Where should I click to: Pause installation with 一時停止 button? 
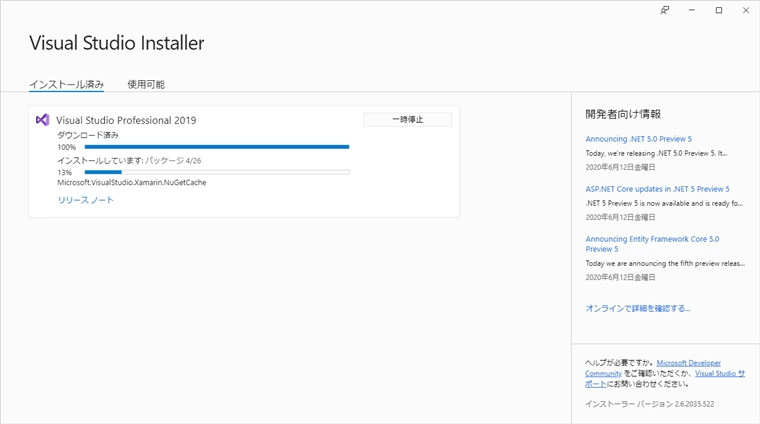click(x=408, y=120)
